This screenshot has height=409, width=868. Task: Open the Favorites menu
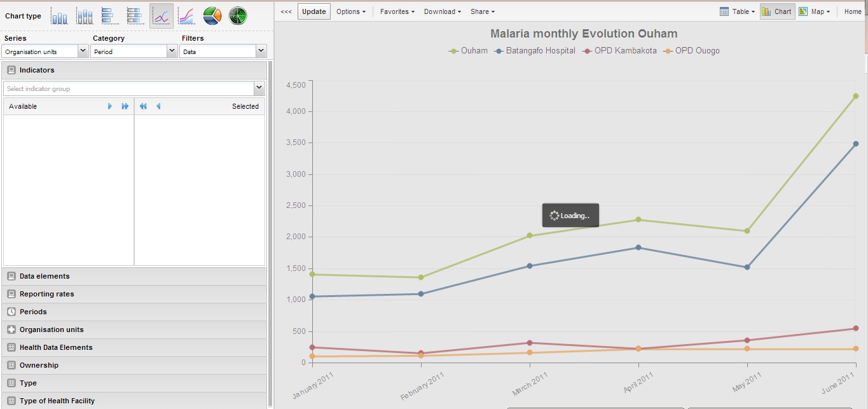(x=397, y=11)
